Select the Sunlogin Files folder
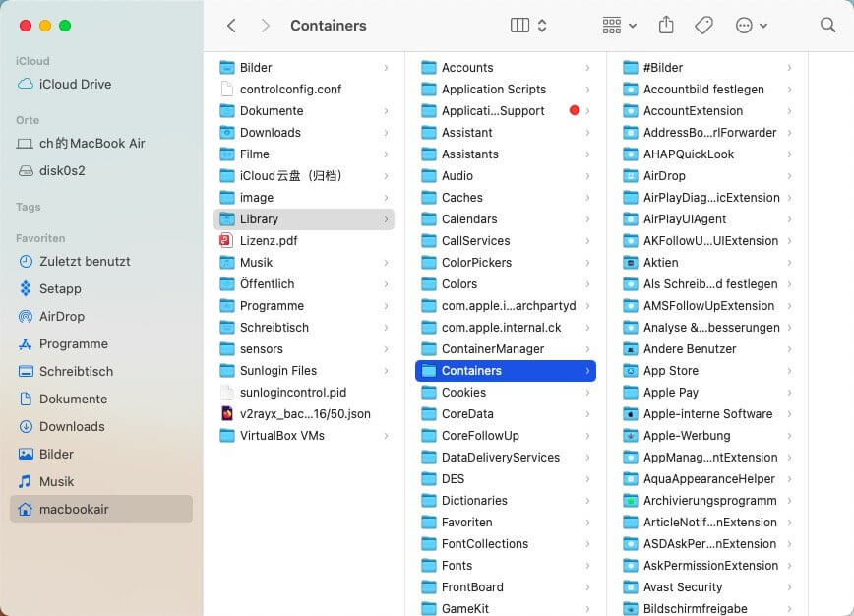The width and height of the screenshot is (854, 616). point(304,371)
